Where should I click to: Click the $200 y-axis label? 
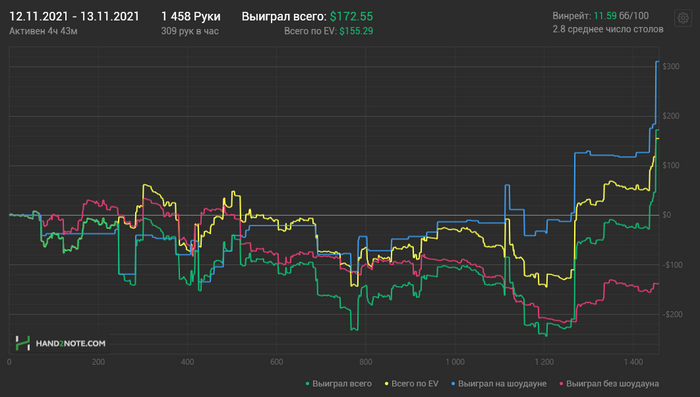671,116
